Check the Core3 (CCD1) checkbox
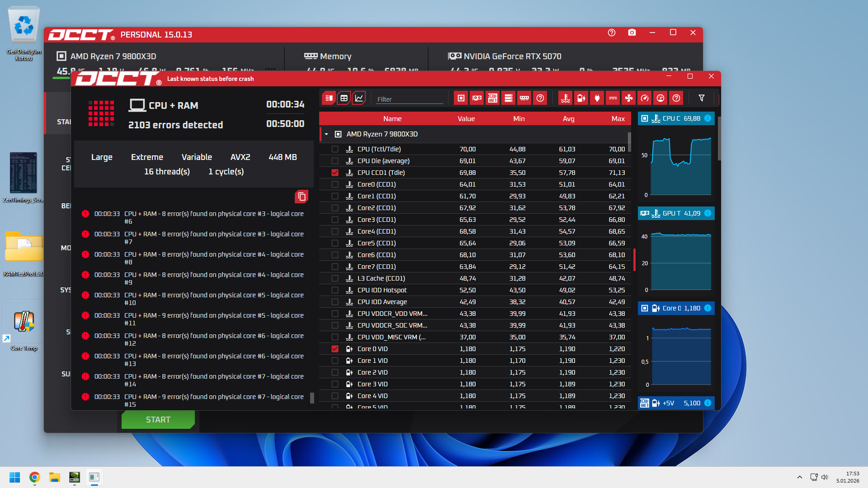Viewport: 868px width, 488px height. click(x=335, y=220)
